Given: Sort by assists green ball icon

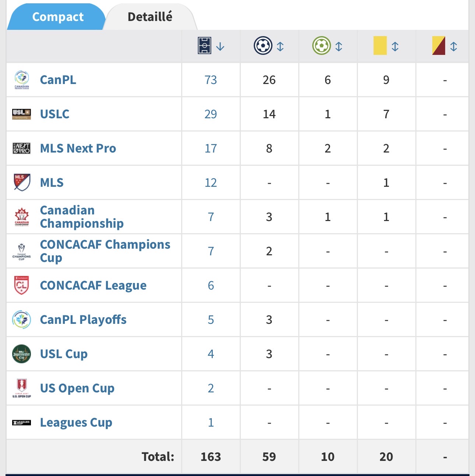Looking at the screenshot, I should point(321,46).
